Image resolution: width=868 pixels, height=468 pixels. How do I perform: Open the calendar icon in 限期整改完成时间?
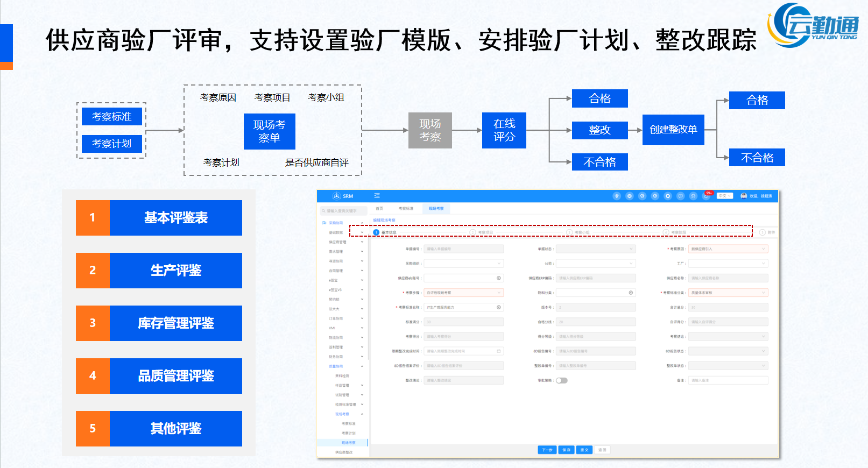pyautogui.click(x=499, y=351)
